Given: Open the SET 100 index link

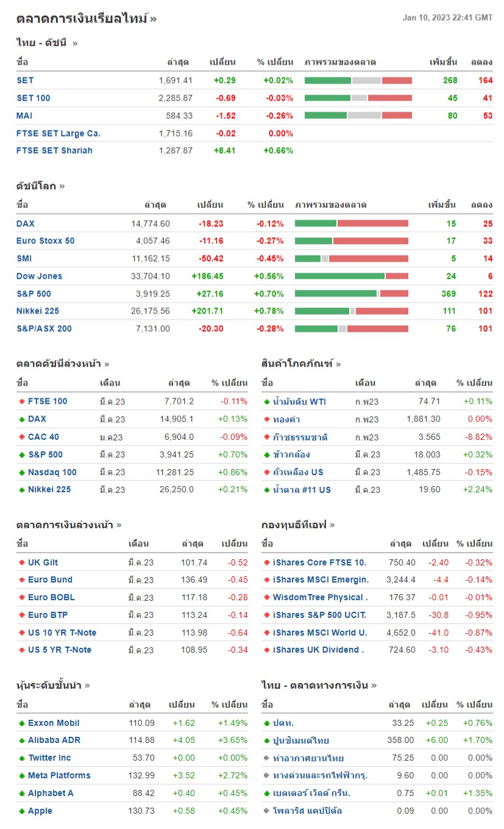Looking at the screenshot, I should click(34, 98).
